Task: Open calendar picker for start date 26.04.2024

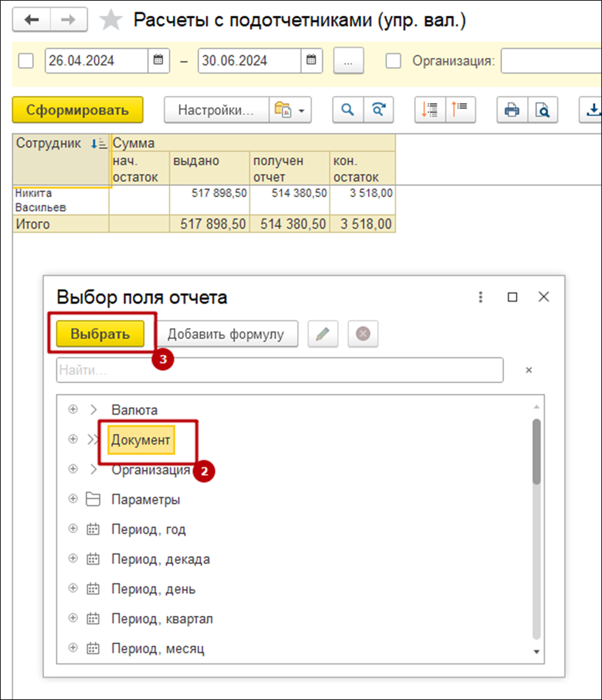Action: click(158, 60)
